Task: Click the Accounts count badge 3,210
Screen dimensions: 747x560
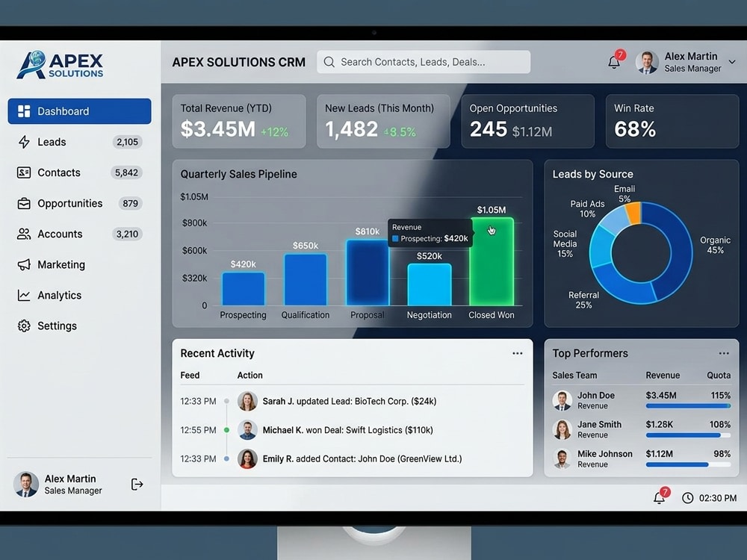Action: [127, 234]
